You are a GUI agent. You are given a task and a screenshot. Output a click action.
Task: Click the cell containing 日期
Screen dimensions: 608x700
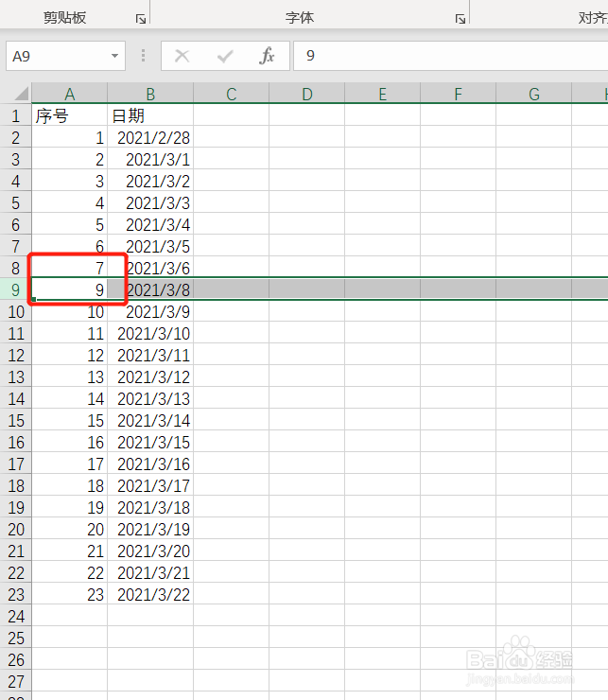(150, 116)
